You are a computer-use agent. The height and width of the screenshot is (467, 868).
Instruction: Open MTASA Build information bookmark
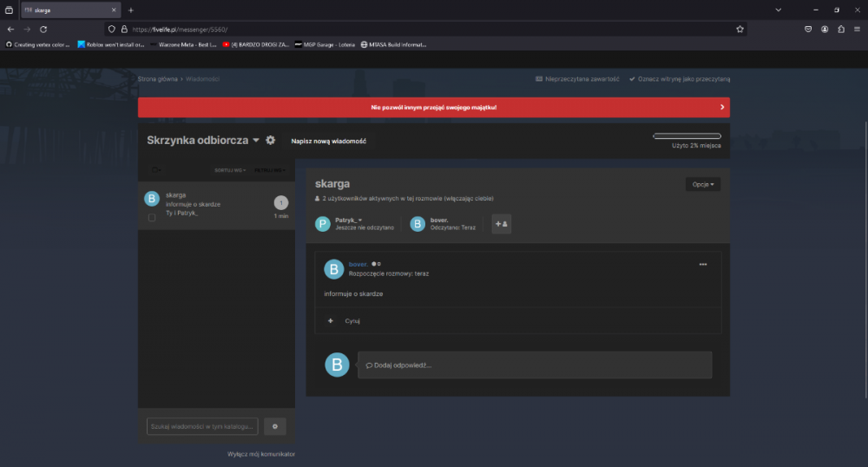click(393, 45)
